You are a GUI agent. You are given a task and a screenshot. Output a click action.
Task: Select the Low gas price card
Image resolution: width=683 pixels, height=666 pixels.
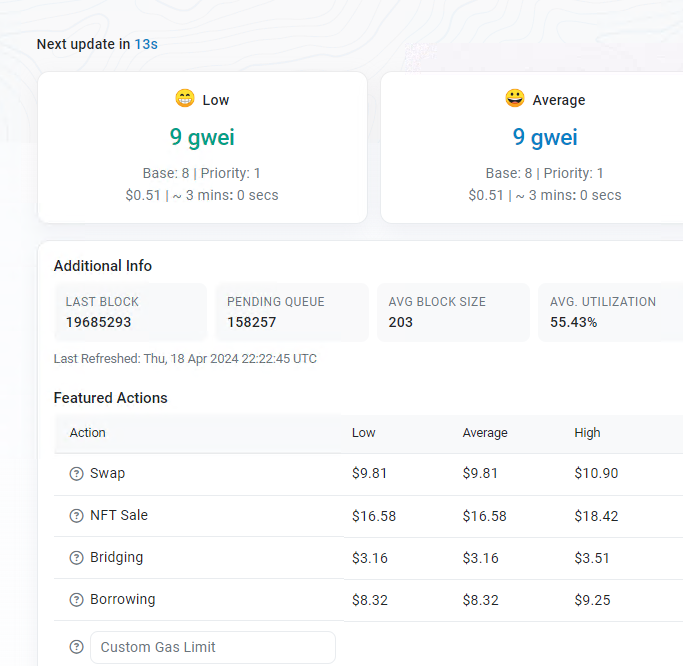click(203, 148)
